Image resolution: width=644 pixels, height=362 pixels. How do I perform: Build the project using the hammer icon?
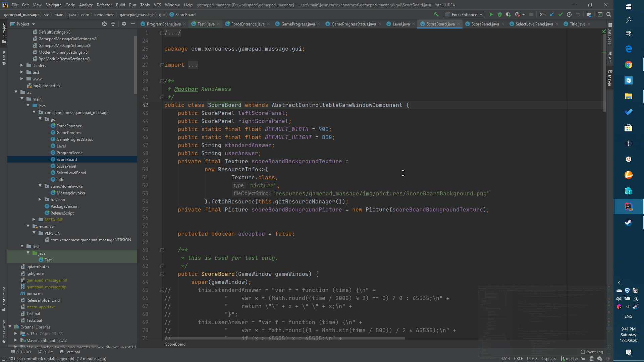pyautogui.click(x=436, y=14)
